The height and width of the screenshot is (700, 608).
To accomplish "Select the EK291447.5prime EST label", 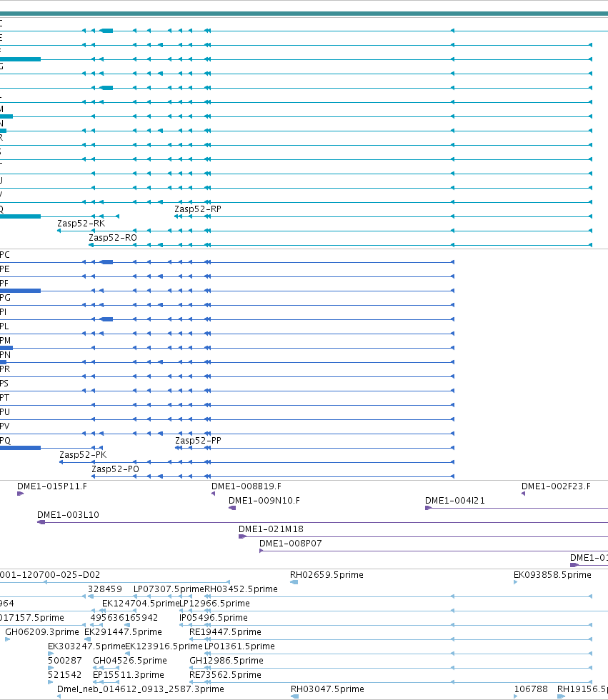I will click(123, 631).
